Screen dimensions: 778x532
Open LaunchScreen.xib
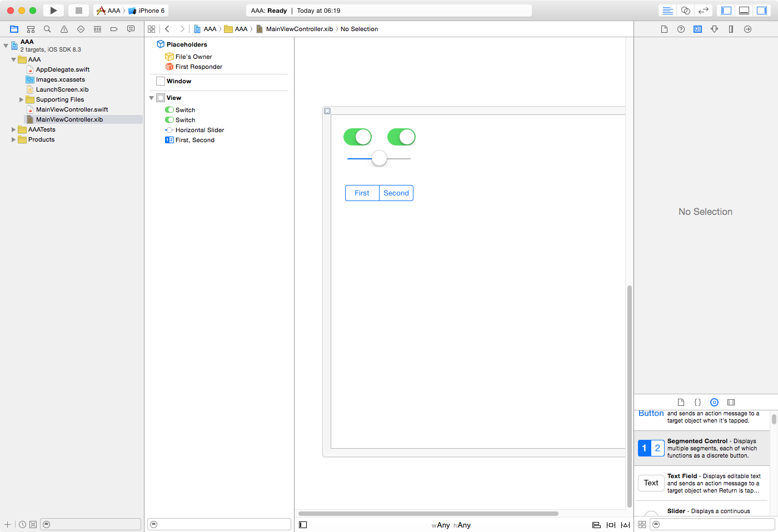pyautogui.click(x=62, y=89)
